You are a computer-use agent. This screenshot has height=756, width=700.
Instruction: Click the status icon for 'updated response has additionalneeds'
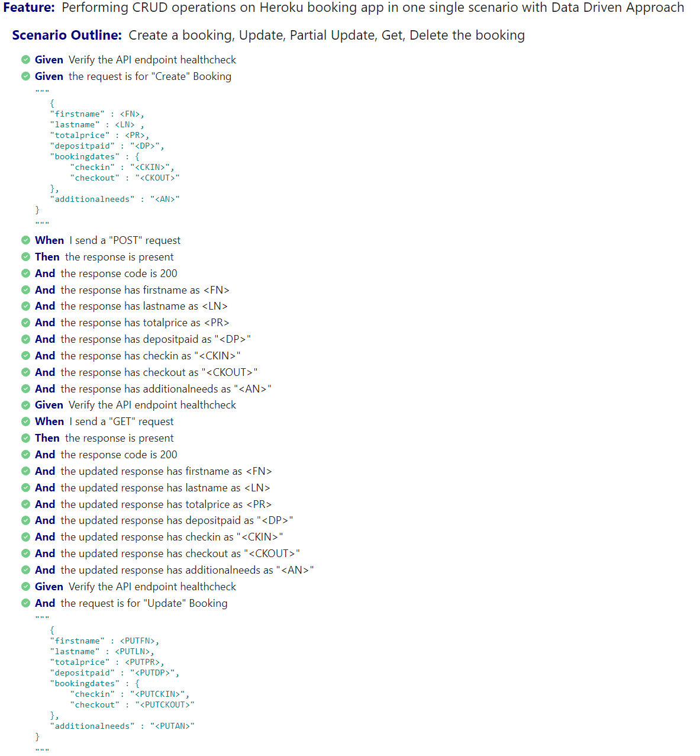pyautogui.click(x=25, y=570)
